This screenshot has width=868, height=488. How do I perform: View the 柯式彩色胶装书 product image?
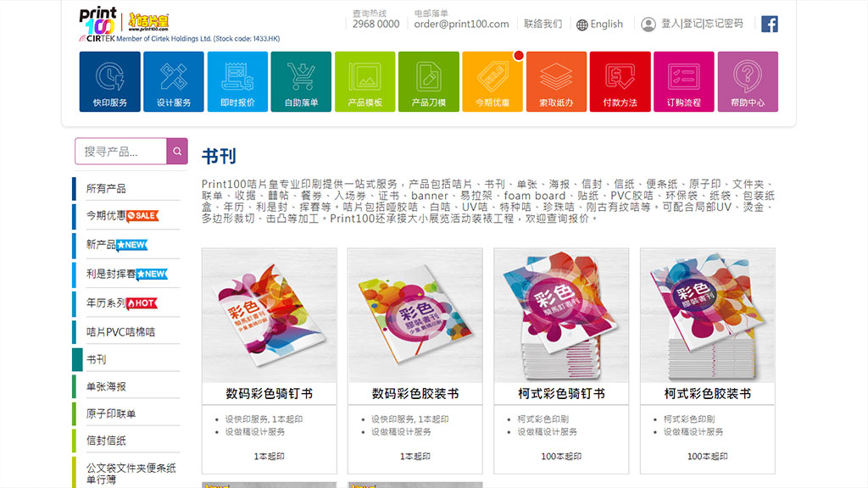click(x=707, y=315)
